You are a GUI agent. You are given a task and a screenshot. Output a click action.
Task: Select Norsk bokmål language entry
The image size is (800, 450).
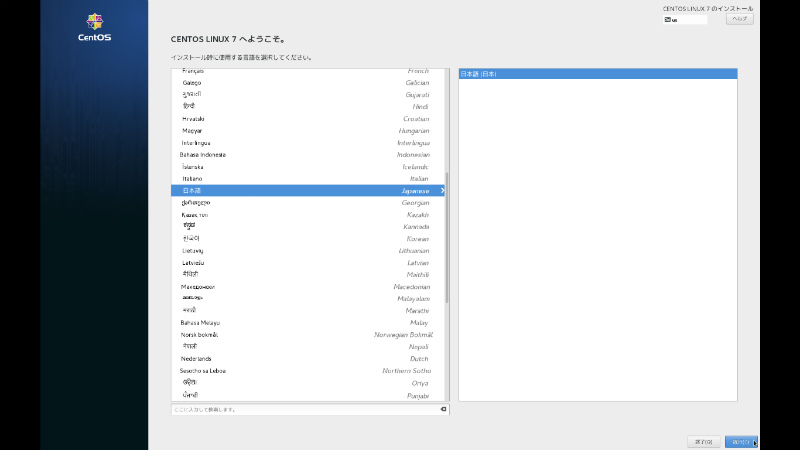coord(305,334)
